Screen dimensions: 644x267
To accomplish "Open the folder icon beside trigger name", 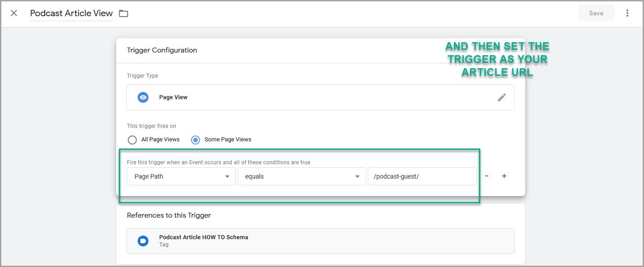I will coord(123,13).
